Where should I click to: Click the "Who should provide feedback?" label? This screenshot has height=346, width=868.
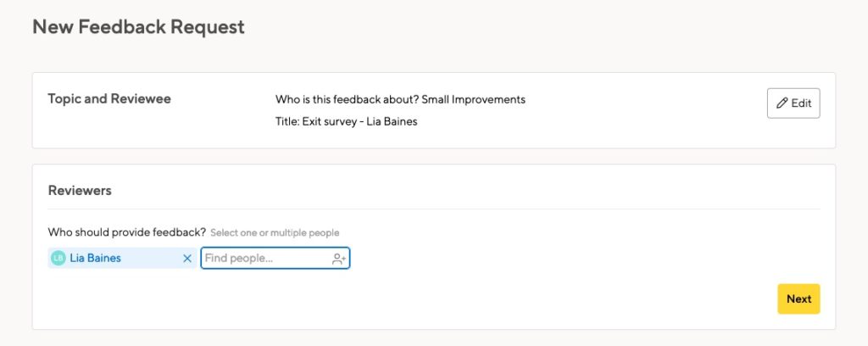127,232
